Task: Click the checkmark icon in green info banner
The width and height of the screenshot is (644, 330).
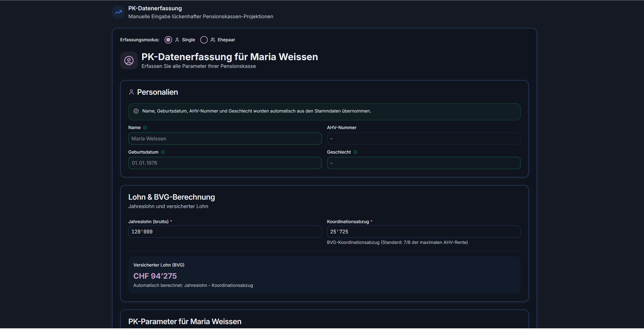Action: tap(136, 111)
